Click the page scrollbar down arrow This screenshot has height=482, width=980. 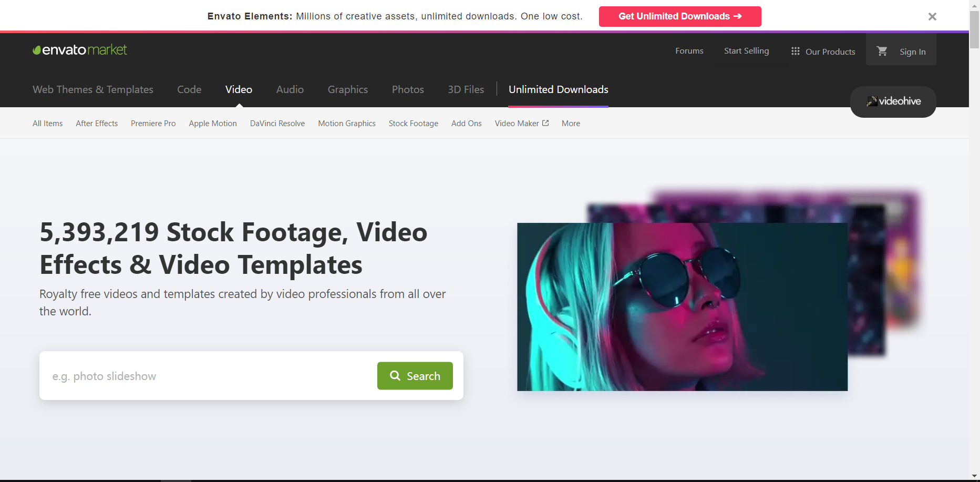click(974, 476)
